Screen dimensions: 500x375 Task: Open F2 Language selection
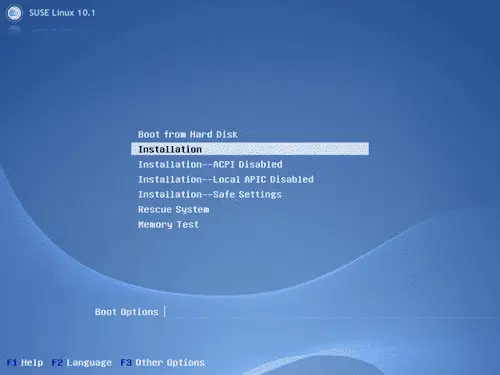click(x=82, y=362)
